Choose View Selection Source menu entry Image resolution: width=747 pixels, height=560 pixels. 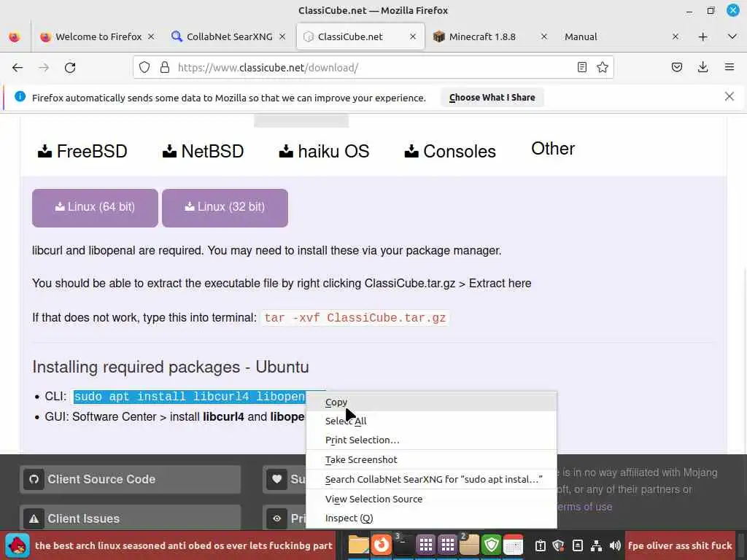(431, 499)
